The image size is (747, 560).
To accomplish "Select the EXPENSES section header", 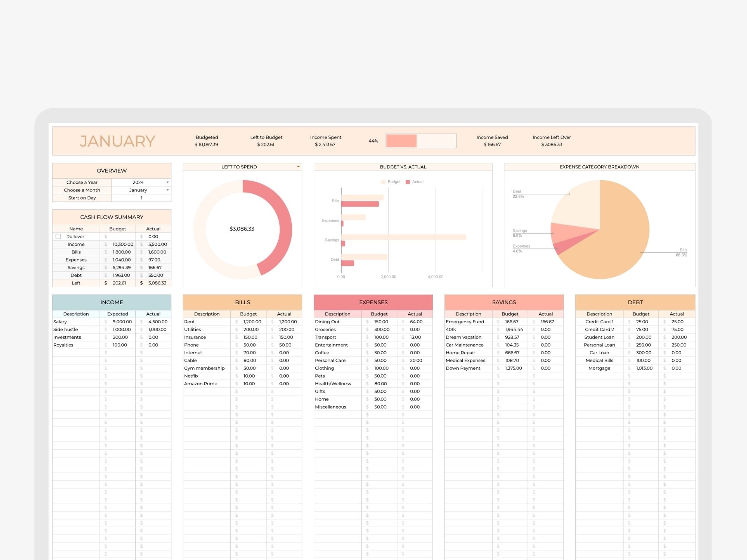I will pos(373,302).
